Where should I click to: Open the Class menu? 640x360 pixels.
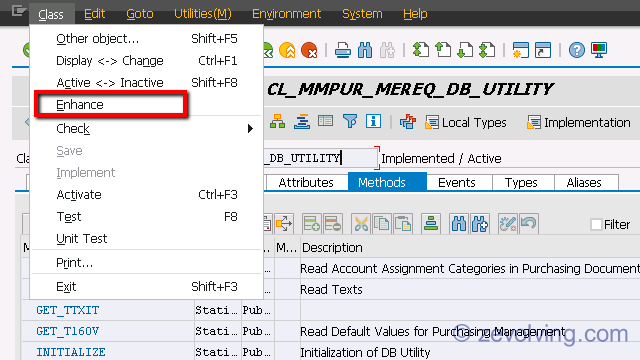point(51,14)
